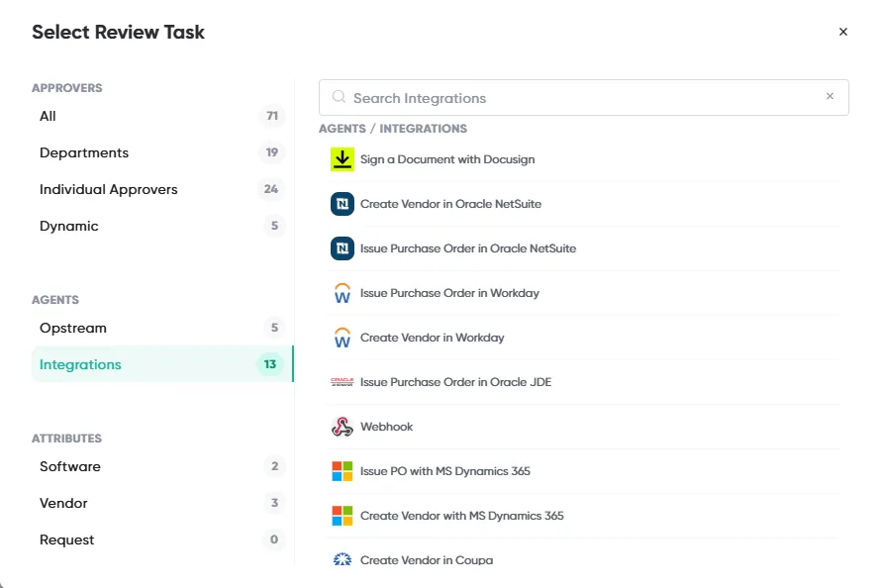The image size is (882, 588).
Task: Click the Coupa icon
Action: [x=342, y=560]
